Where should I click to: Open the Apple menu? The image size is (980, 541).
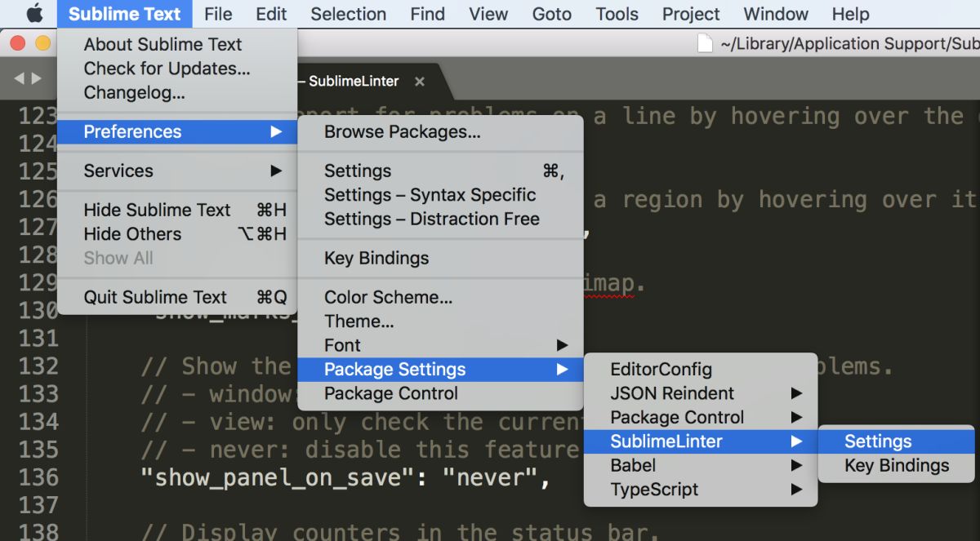[34, 14]
